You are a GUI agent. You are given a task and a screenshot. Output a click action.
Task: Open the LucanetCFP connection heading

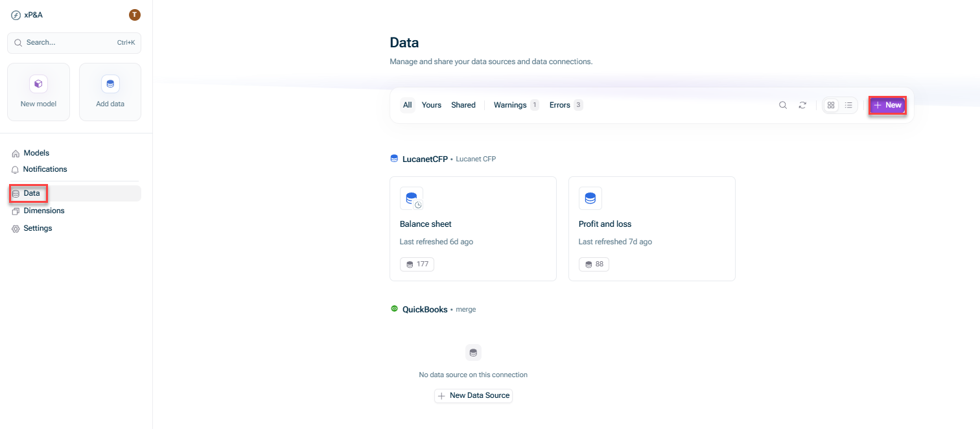coord(425,159)
